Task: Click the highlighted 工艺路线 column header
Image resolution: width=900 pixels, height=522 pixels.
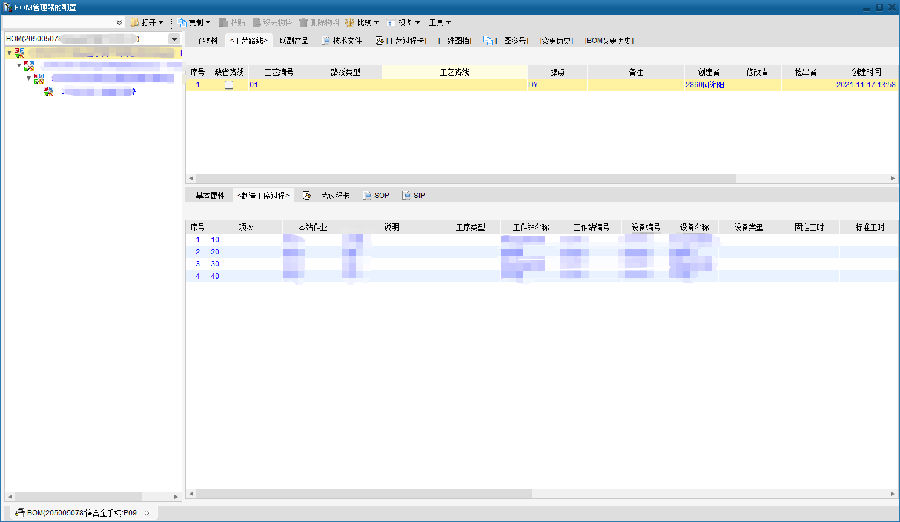Action: pos(454,72)
